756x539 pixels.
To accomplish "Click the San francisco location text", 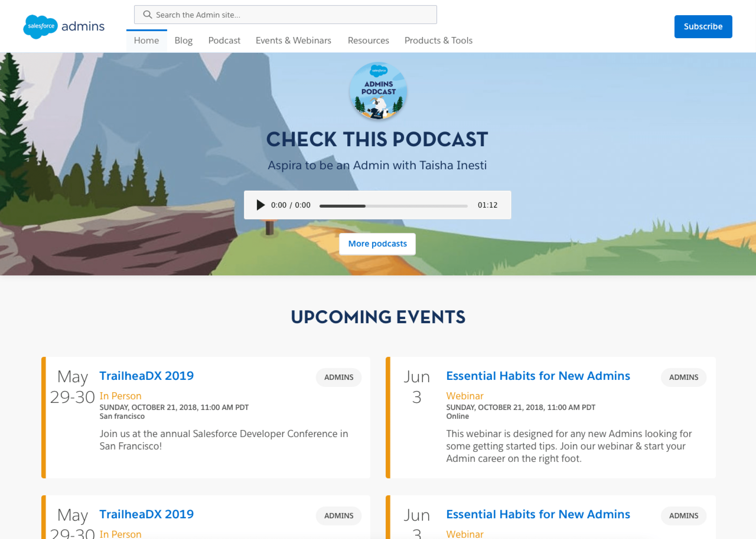I will coord(122,416).
